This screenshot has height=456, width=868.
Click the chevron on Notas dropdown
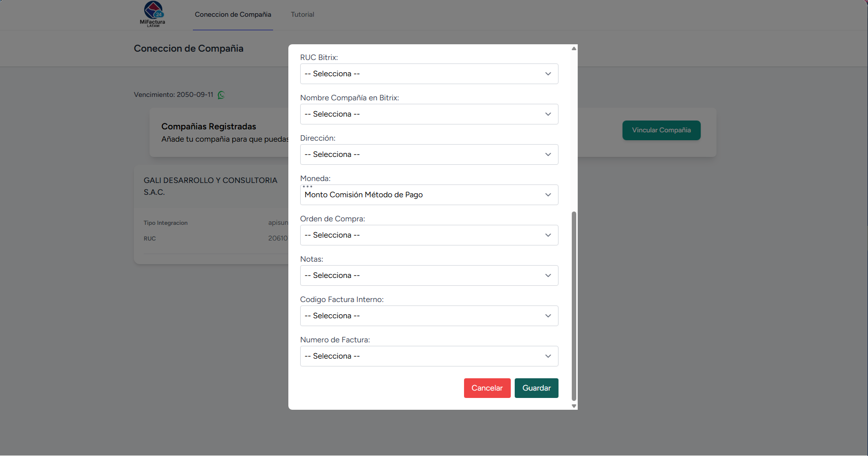[x=548, y=275]
